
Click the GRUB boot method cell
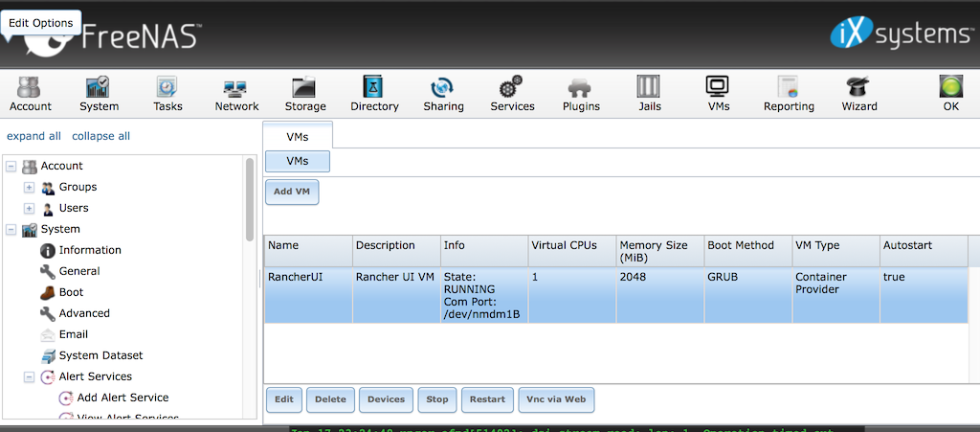tap(748, 296)
